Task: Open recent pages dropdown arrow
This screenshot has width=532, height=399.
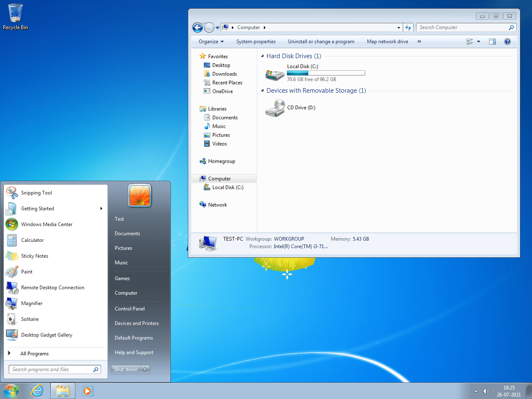Action: [x=217, y=28]
